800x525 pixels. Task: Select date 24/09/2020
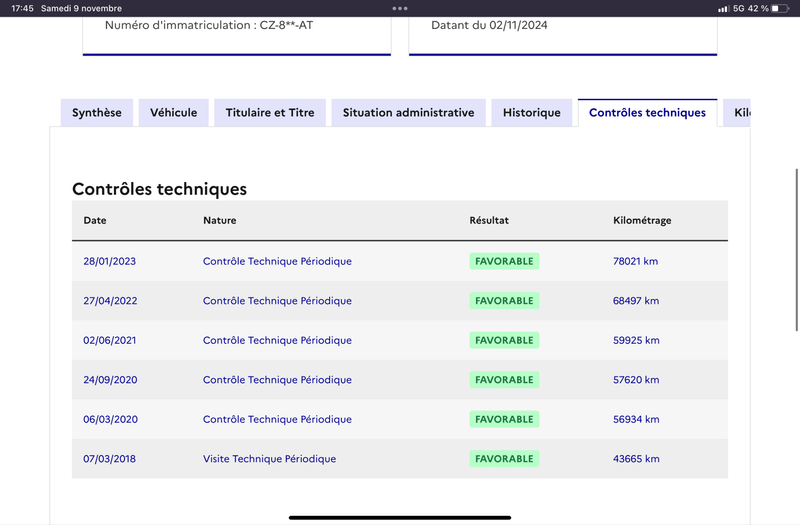click(110, 380)
